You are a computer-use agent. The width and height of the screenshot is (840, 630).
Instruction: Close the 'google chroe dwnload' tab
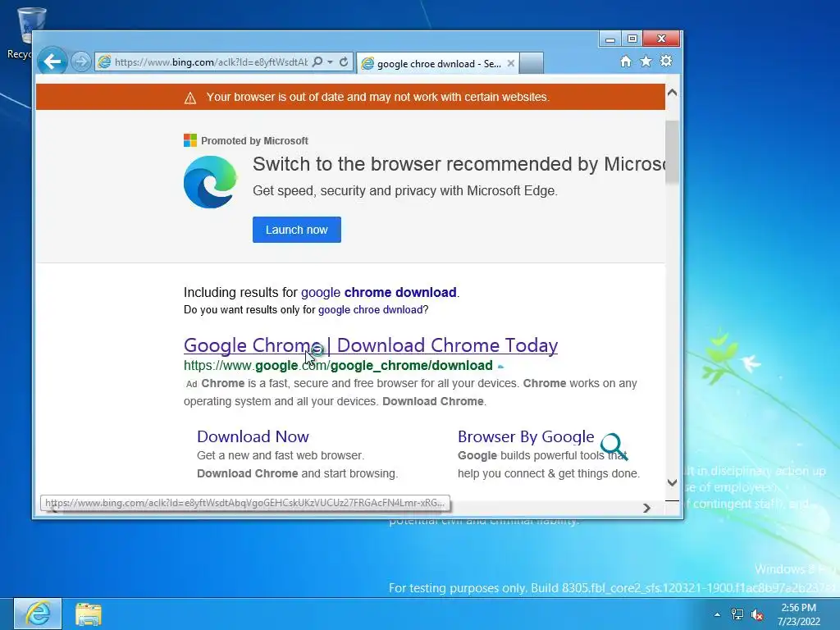click(x=511, y=63)
